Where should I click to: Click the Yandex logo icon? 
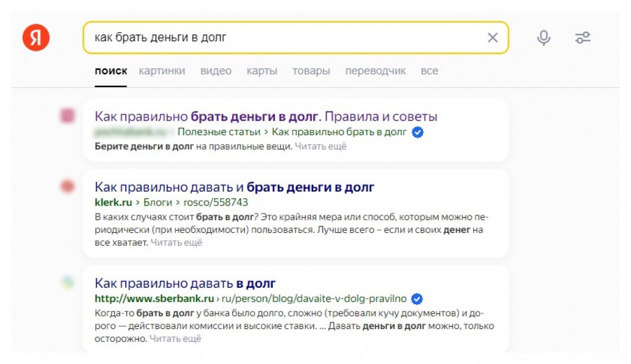[x=36, y=38]
